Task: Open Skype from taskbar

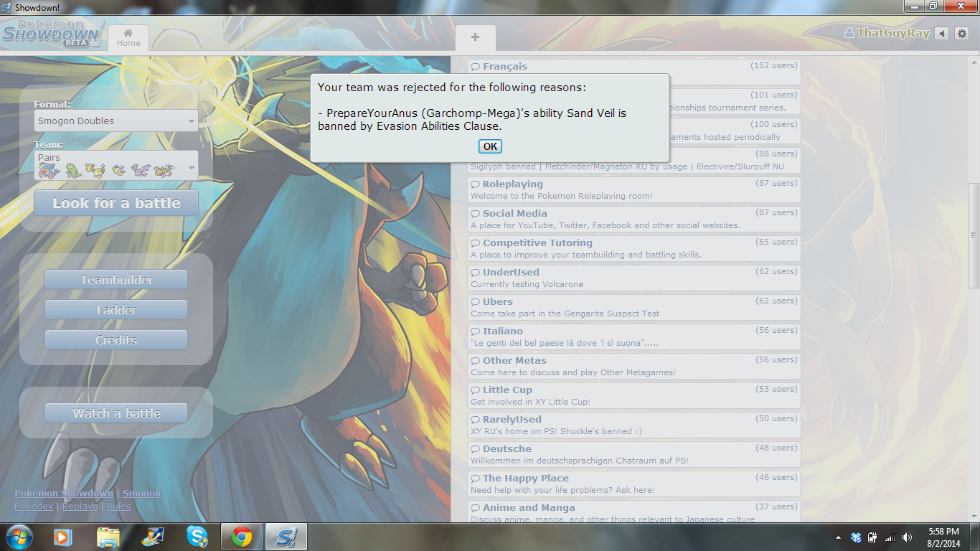Action: [x=197, y=537]
